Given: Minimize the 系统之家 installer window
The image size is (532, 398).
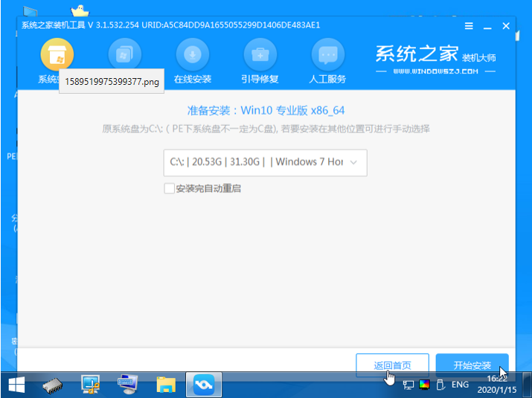Looking at the screenshot, I should (x=487, y=25).
